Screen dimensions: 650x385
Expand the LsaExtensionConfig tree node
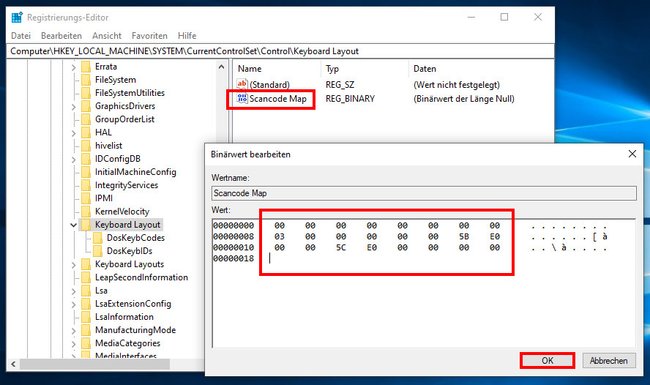[x=73, y=305]
